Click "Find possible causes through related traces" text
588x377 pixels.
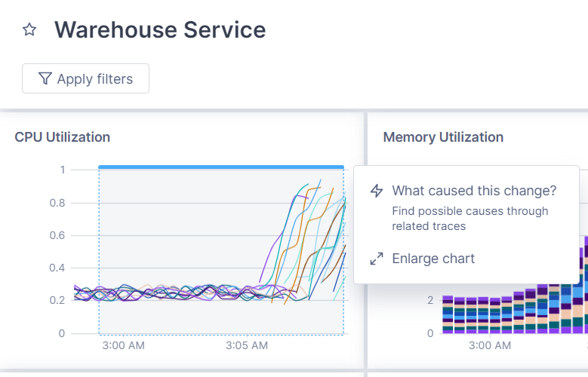tap(469, 219)
